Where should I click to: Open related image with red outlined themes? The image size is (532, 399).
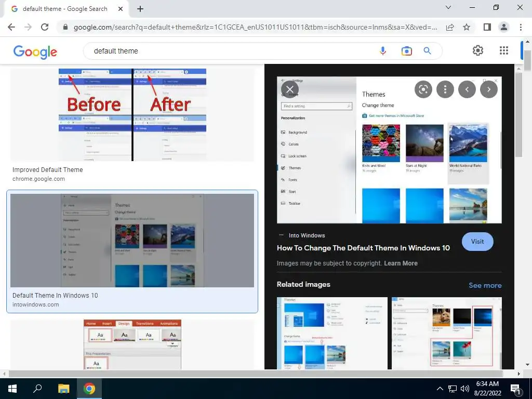[x=446, y=333]
